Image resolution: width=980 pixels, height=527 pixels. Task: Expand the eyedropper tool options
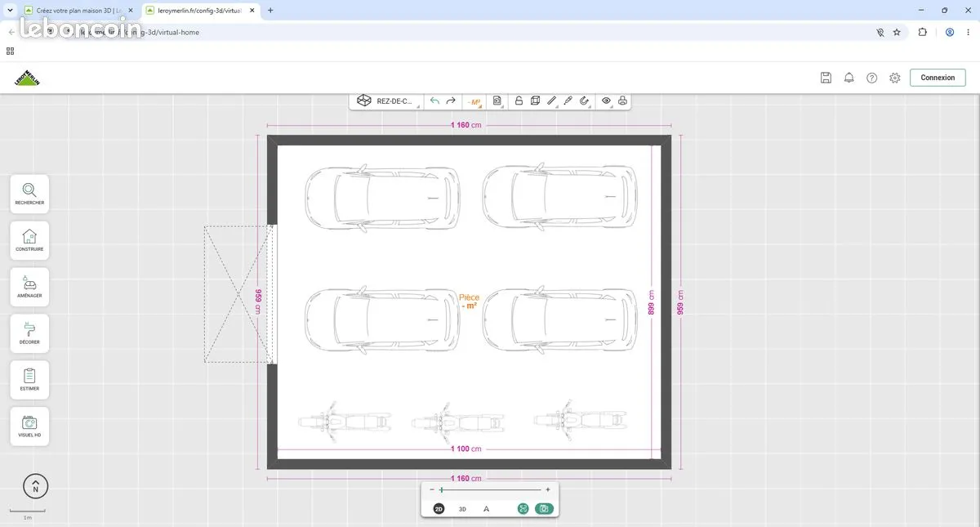(x=568, y=101)
